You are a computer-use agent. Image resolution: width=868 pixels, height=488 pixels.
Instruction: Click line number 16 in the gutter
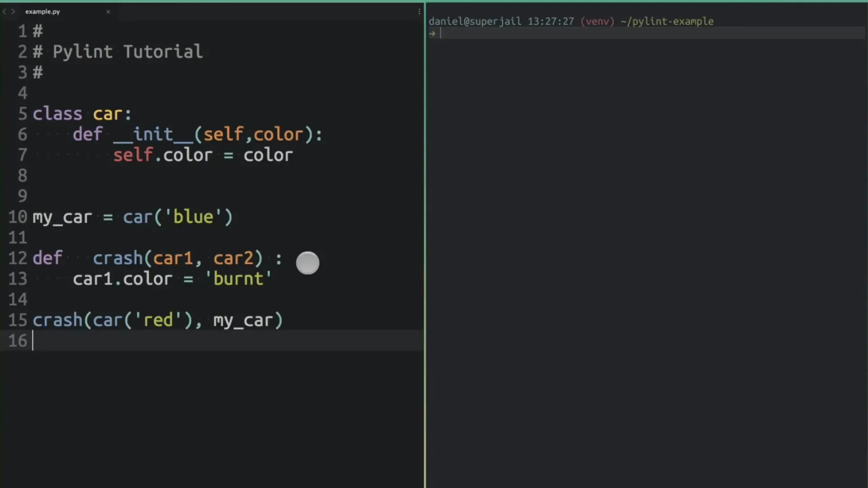coord(18,341)
